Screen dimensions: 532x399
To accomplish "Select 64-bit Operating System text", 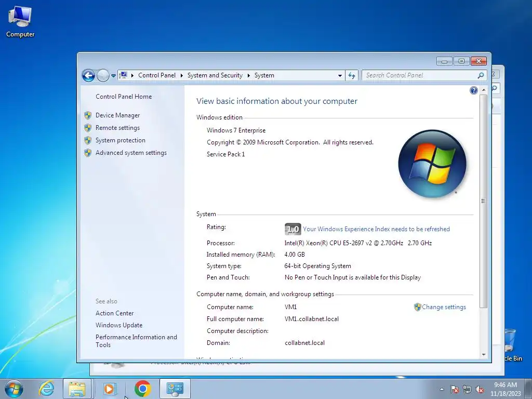I will pyautogui.click(x=317, y=266).
